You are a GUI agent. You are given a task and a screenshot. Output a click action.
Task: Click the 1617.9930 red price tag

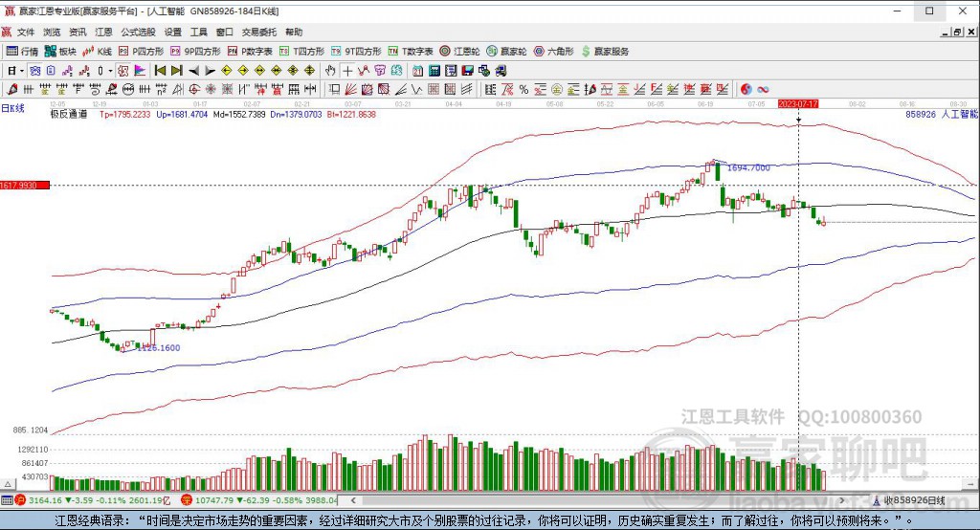click(25, 185)
